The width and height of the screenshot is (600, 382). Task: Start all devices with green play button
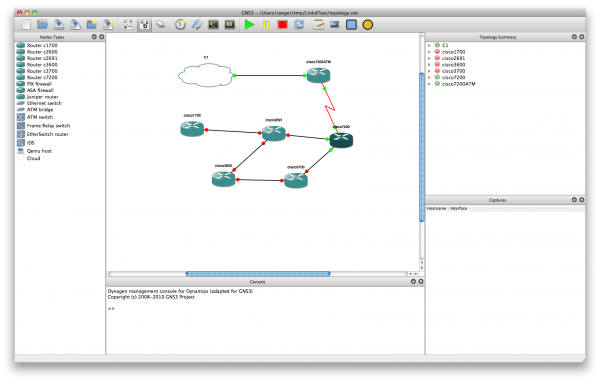pos(249,25)
